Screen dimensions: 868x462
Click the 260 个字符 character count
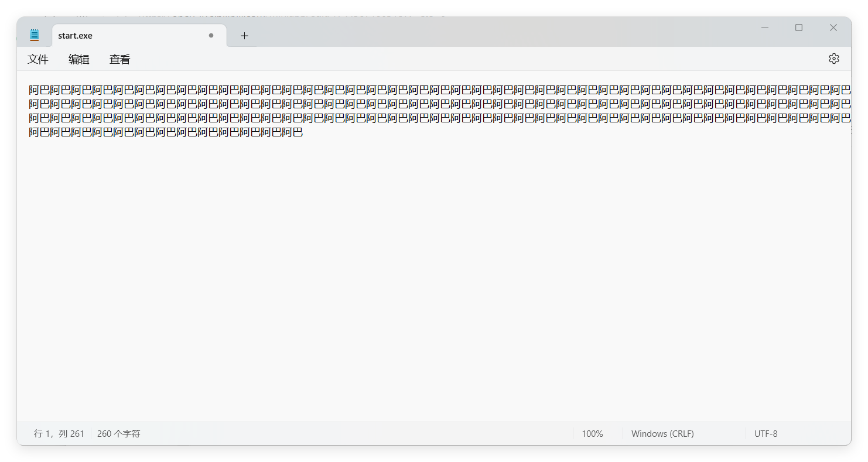[119, 434]
